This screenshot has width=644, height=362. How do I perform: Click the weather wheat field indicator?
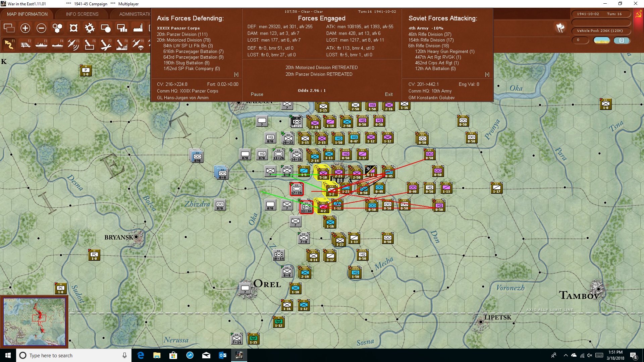point(602,40)
